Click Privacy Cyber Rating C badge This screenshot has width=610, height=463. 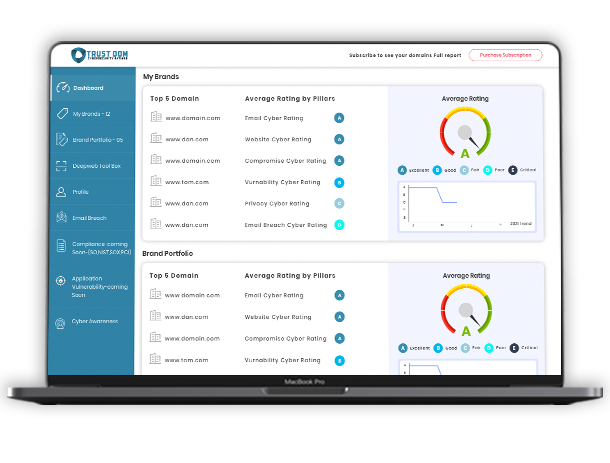coord(339,203)
